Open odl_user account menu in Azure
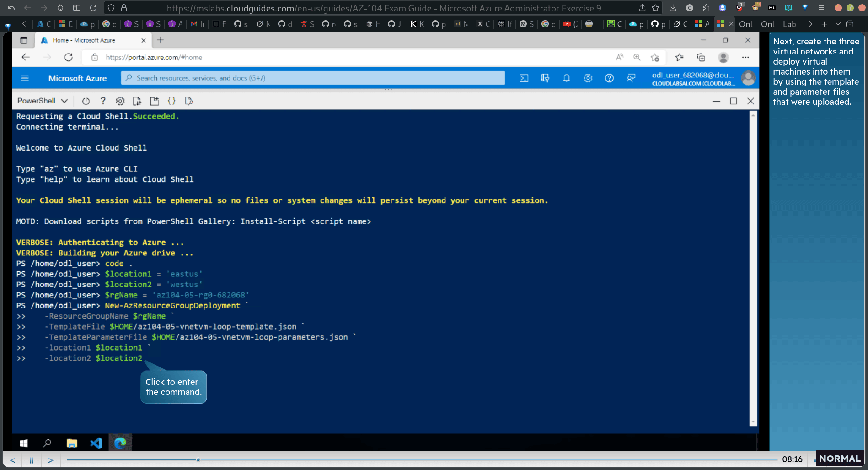Image resolution: width=868 pixels, height=470 pixels. 702,78
